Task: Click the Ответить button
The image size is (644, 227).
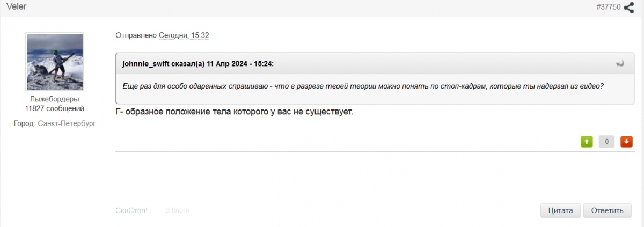Action: [607, 210]
